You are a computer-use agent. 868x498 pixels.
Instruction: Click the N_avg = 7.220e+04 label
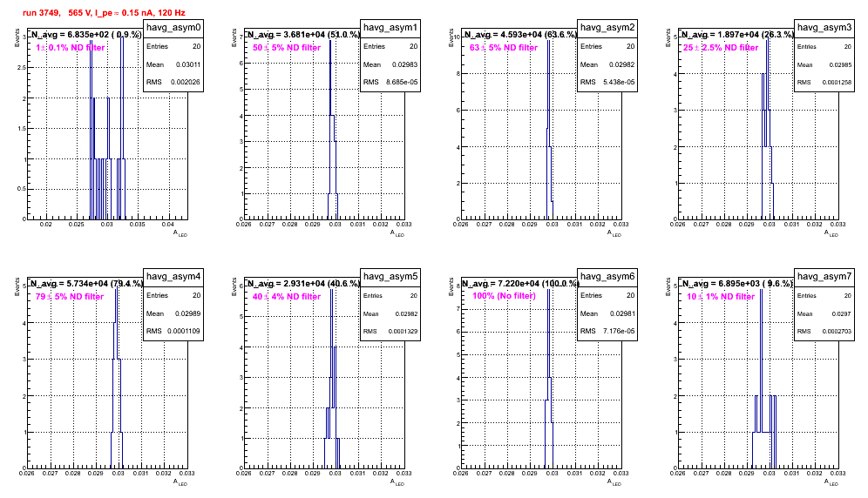tap(520, 283)
